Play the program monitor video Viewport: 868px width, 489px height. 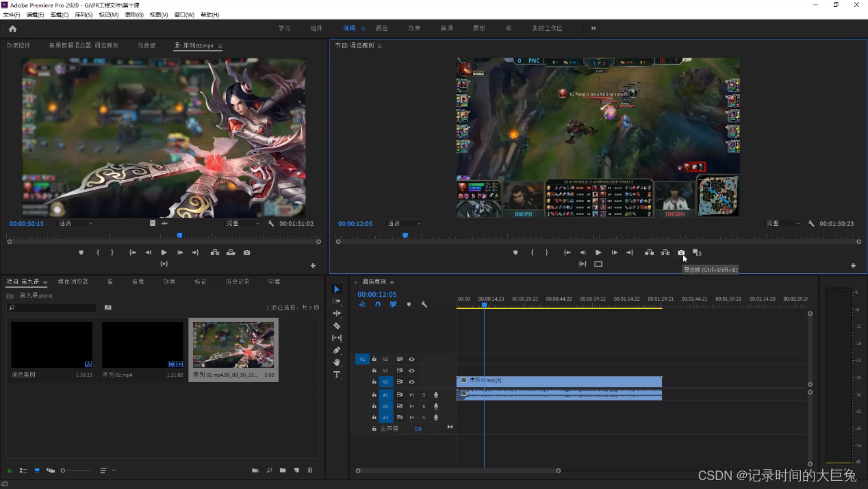point(598,253)
